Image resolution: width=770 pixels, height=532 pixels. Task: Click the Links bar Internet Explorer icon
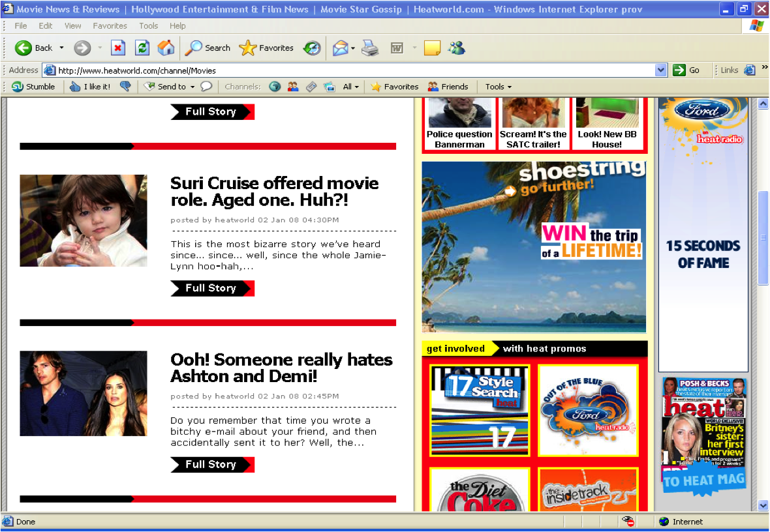pyautogui.click(x=749, y=70)
